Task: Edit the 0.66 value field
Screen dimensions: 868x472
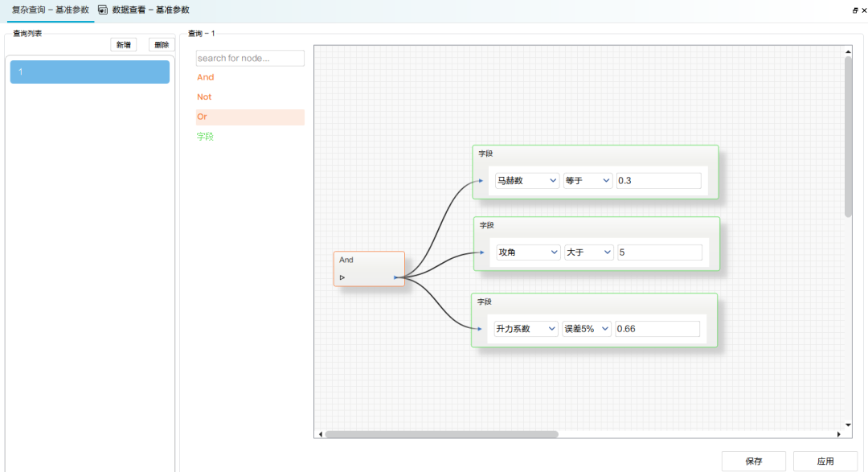Action: 657,329
